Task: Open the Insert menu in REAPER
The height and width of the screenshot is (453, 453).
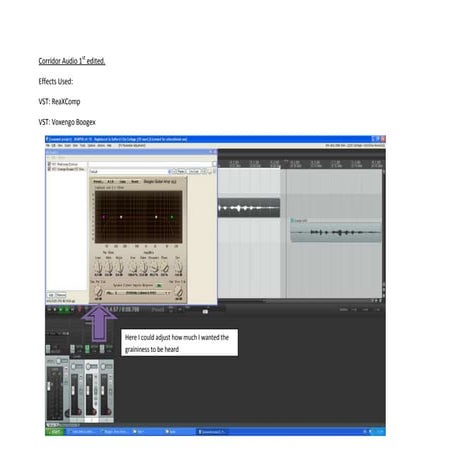Action: (x=68, y=146)
